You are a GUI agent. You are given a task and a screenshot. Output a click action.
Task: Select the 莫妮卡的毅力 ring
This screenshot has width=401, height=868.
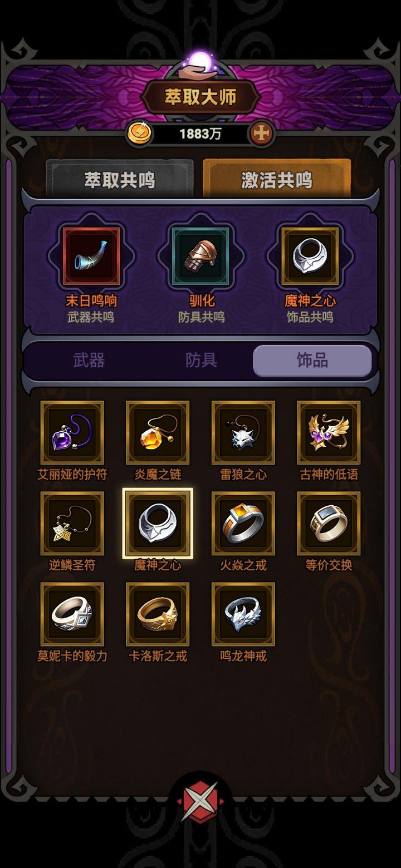[72, 614]
